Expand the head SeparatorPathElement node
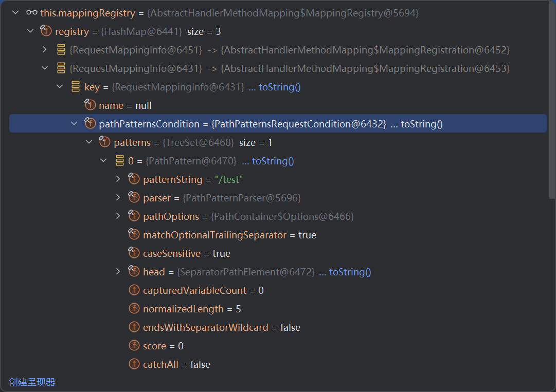 click(118, 272)
